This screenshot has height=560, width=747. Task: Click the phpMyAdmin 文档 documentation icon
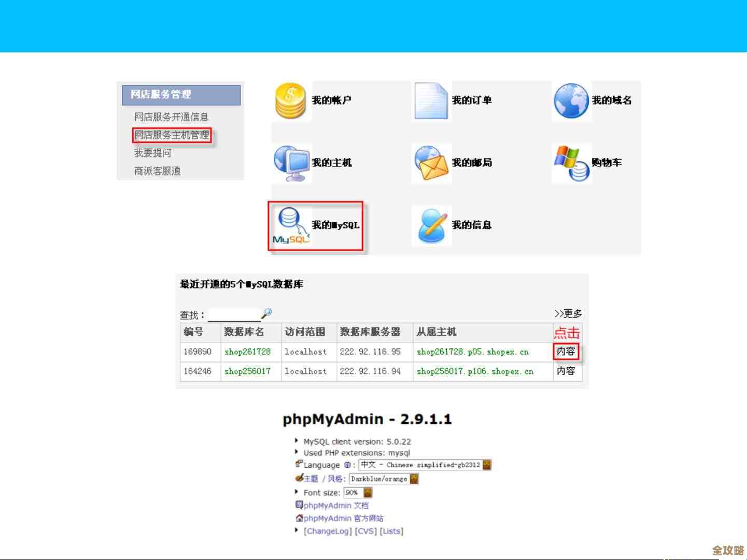pyautogui.click(x=299, y=505)
